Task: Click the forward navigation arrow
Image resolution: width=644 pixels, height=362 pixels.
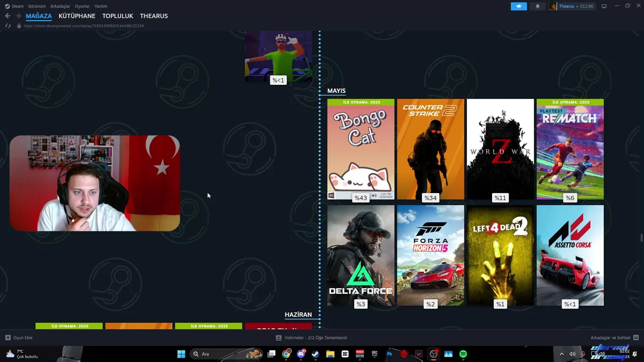Action: 18,16
